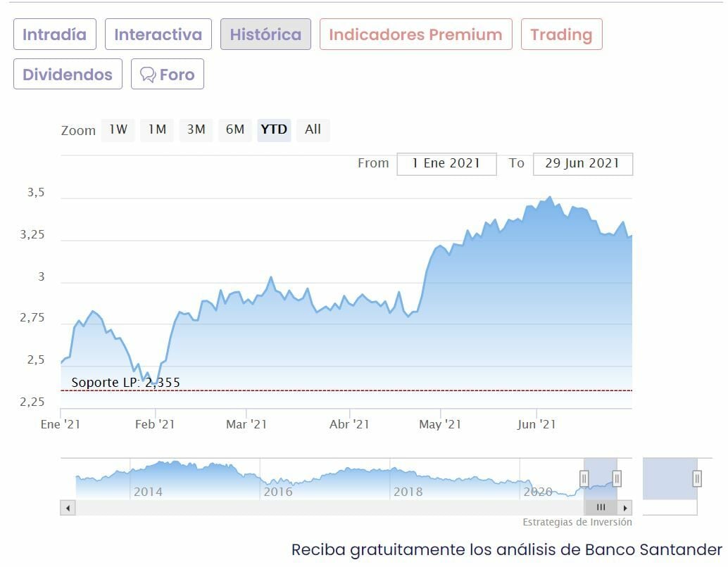
Task: Switch to the Interactiva tab
Action: click(x=158, y=34)
